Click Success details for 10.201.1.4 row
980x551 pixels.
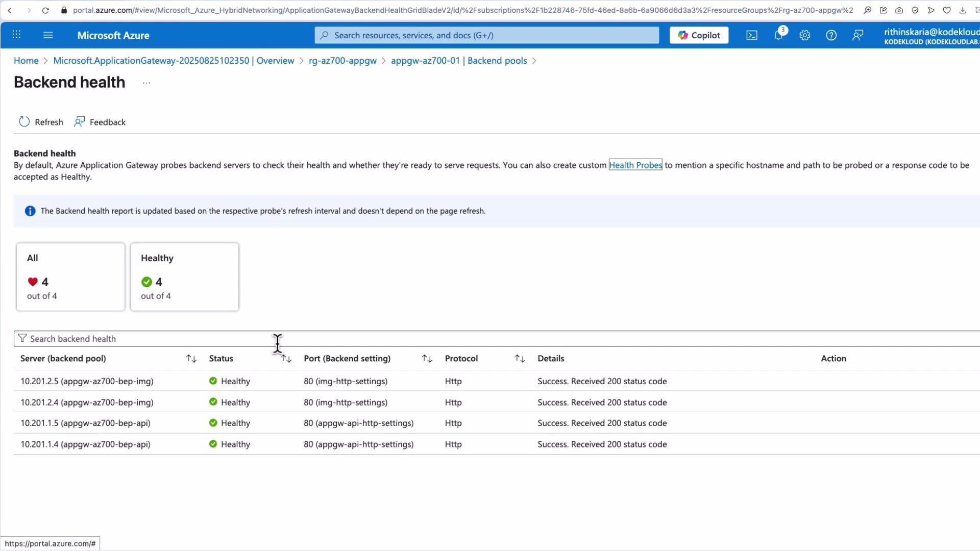tap(602, 444)
